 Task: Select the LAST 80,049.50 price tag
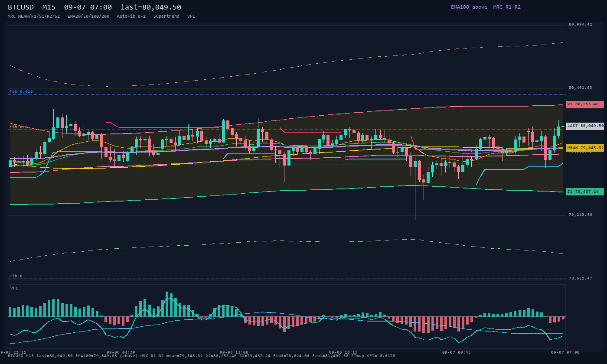pos(585,126)
